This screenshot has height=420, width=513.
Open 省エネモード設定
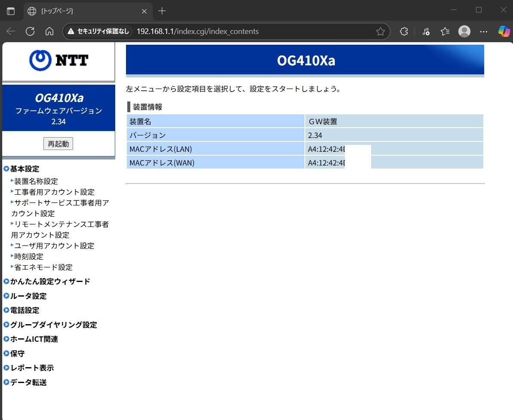(x=43, y=267)
